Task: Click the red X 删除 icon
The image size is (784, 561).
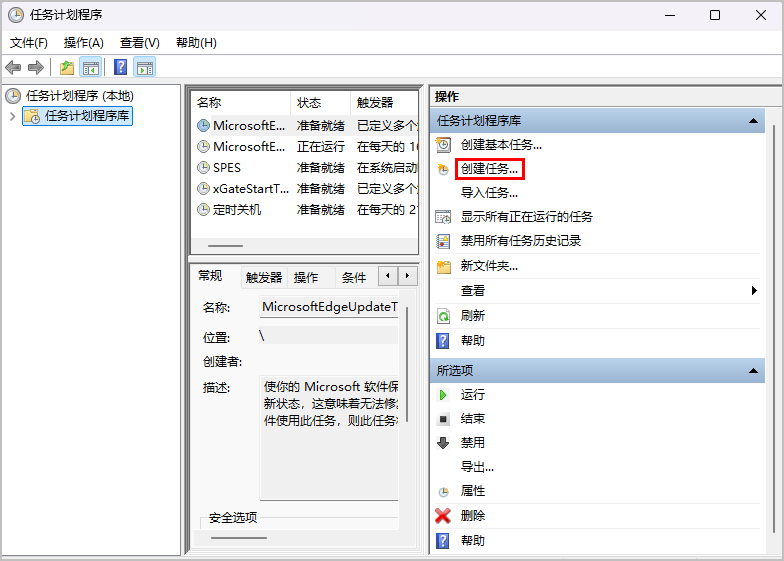Action: (443, 516)
